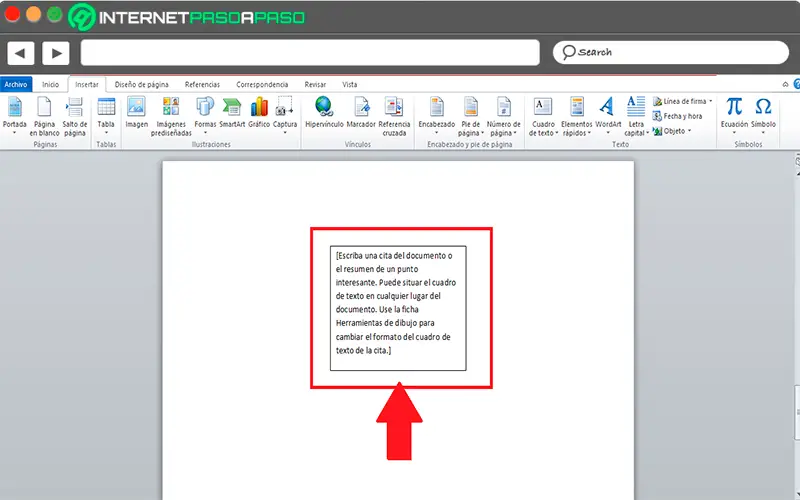
Task: Insert a Gráfico chart
Action: [259, 112]
